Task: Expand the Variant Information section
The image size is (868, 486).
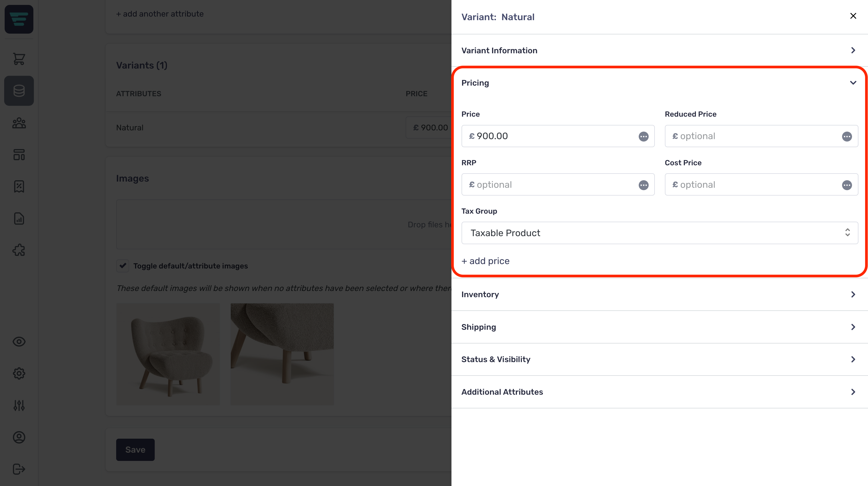Action: click(x=659, y=50)
